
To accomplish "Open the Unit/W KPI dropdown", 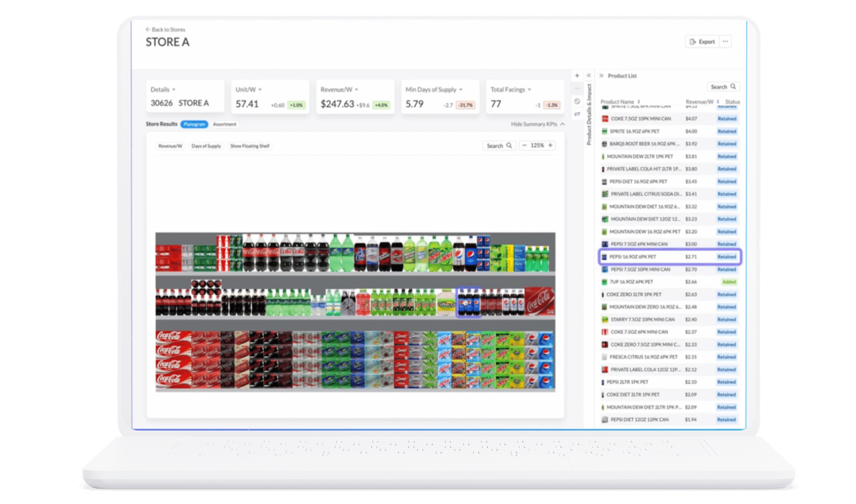I will coord(260,90).
